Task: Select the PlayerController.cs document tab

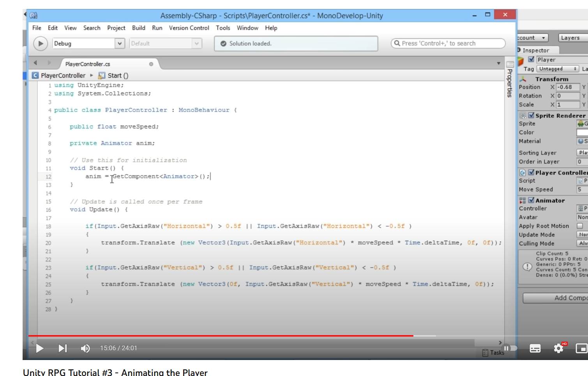Action: pyautogui.click(x=88, y=64)
